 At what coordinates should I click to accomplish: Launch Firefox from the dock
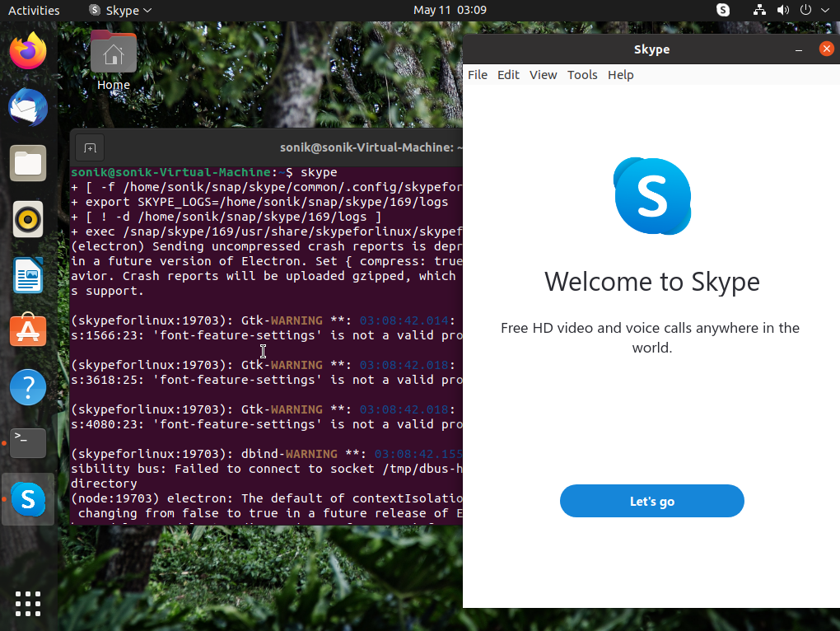coord(28,52)
